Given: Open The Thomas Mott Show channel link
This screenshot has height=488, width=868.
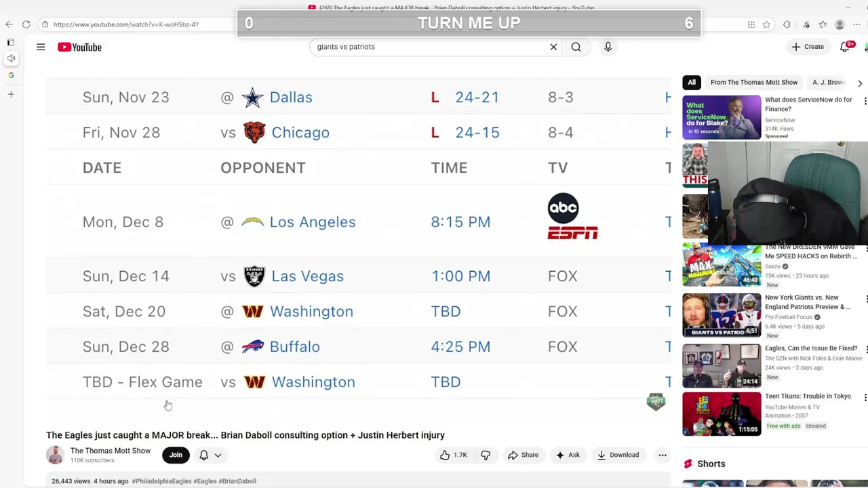Looking at the screenshot, I should coord(111,451).
